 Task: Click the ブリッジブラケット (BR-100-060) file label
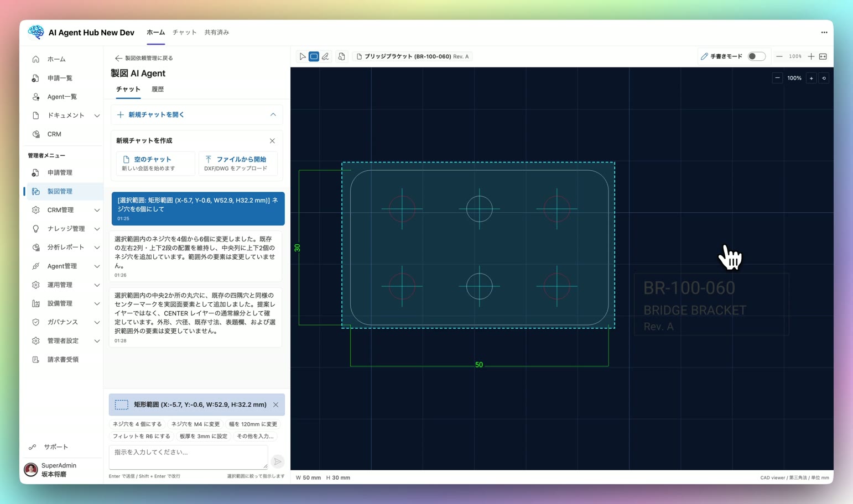[x=413, y=56]
